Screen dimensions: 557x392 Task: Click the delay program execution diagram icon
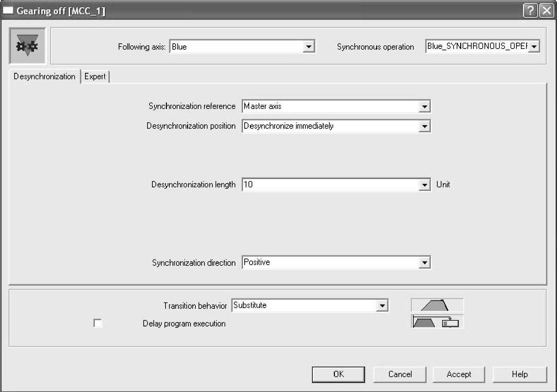[x=437, y=322]
